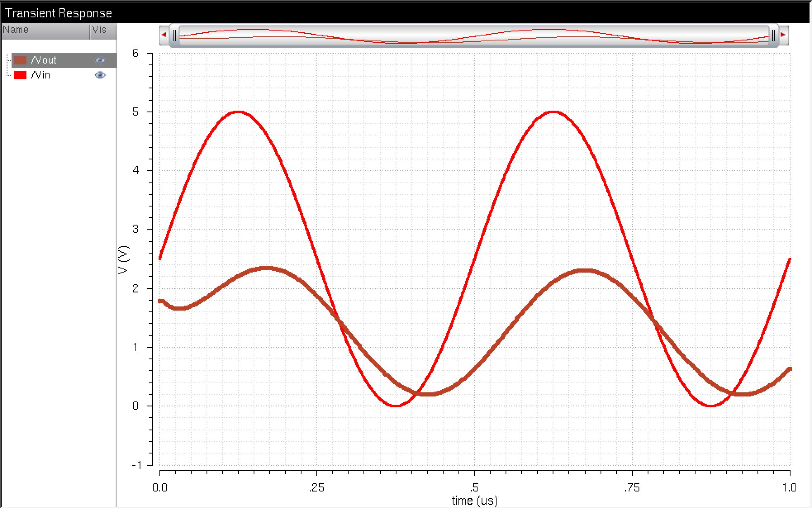Click the .25 time axis tick label

(316, 488)
